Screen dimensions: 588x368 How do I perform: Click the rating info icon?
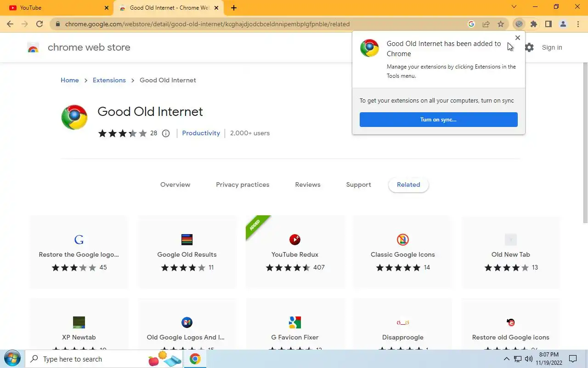(x=166, y=133)
